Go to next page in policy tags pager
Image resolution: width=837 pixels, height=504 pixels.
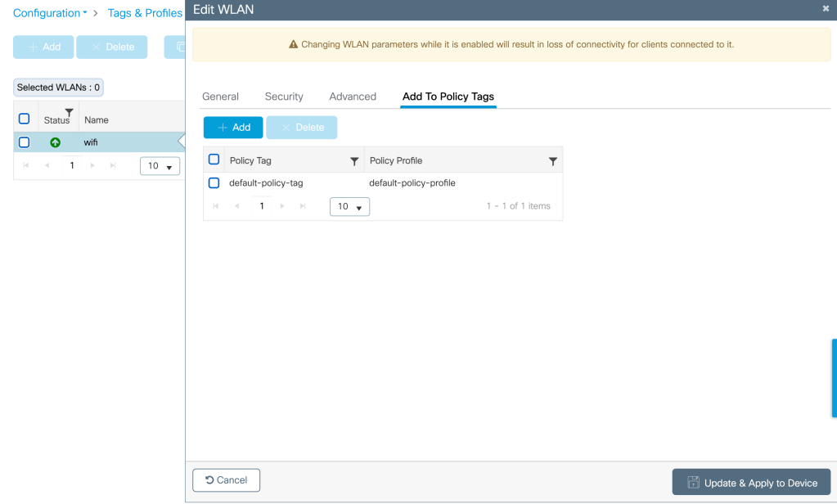[x=282, y=206]
